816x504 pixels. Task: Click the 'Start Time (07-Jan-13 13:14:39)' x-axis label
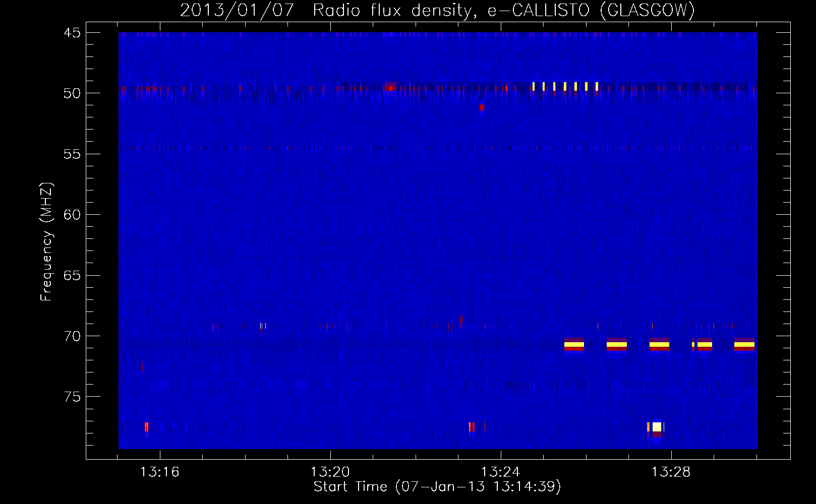(437, 487)
